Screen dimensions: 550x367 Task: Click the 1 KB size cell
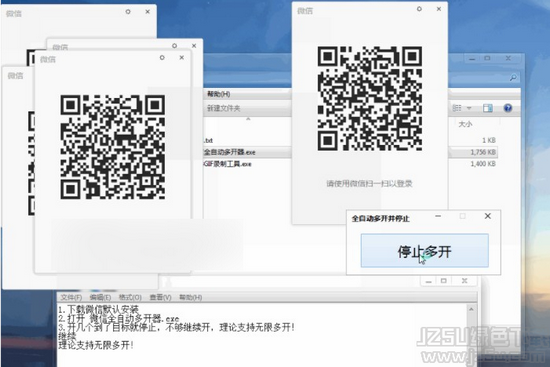point(489,140)
